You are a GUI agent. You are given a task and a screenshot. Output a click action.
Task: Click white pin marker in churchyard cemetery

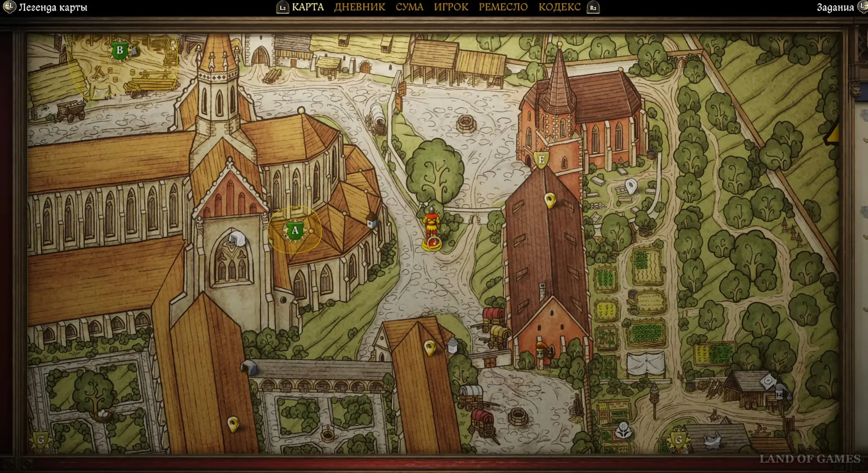pyautogui.click(x=631, y=186)
